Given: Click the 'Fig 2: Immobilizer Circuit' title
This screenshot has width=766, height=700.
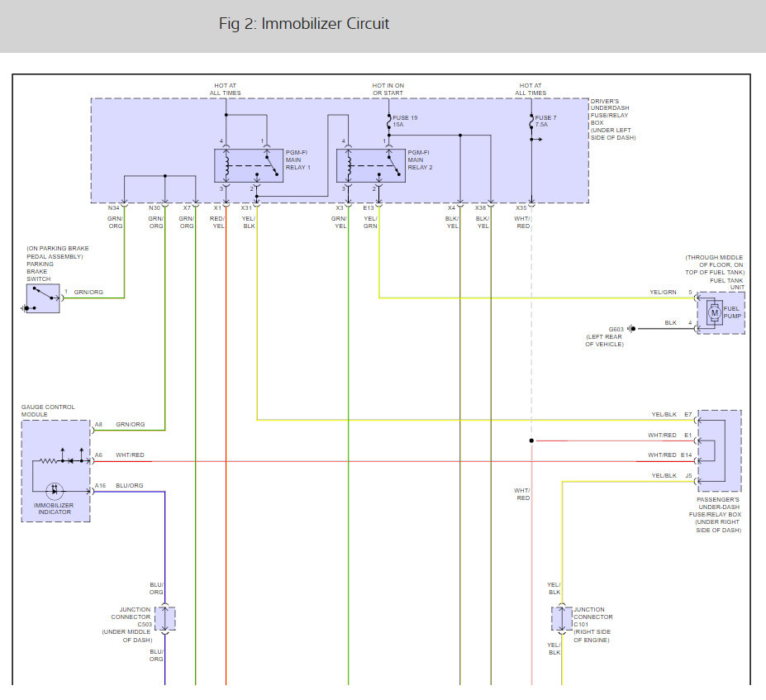Looking at the screenshot, I should [304, 23].
